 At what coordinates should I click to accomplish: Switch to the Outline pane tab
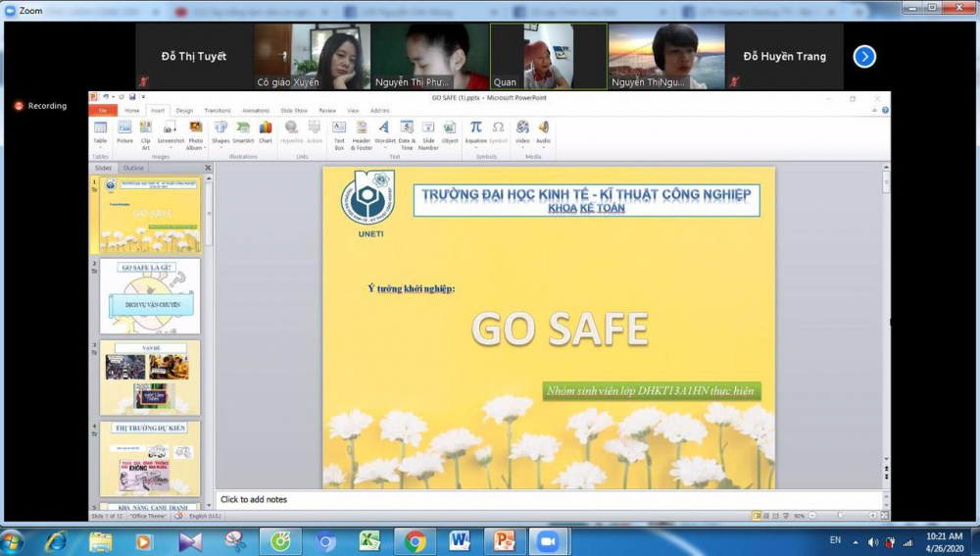click(133, 168)
